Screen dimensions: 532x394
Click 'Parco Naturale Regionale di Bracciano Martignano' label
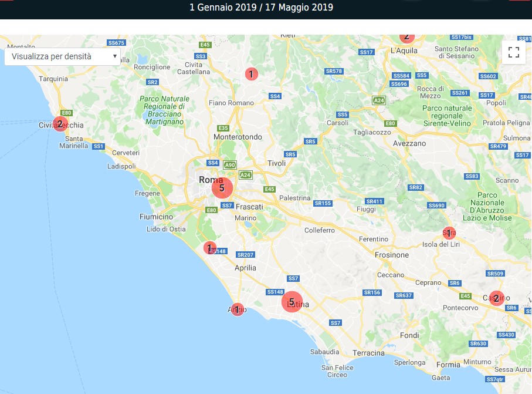(x=165, y=110)
